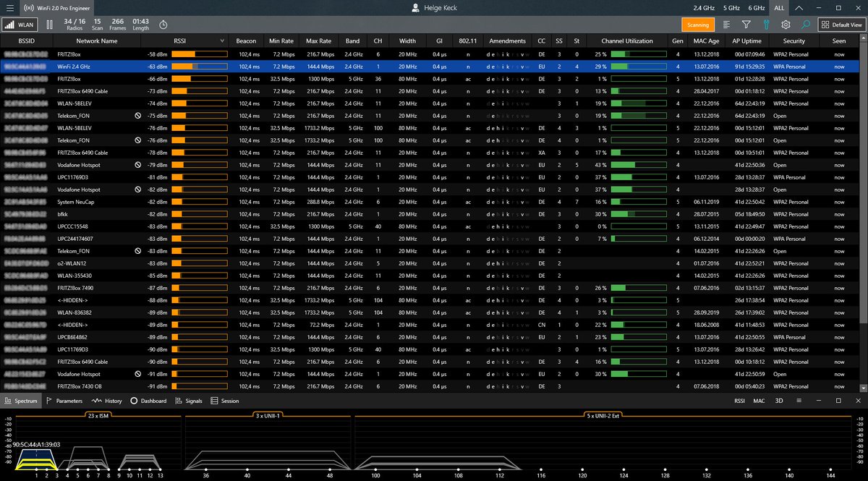
Task: Open the column list icon beside Scanning
Action: [728, 25]
